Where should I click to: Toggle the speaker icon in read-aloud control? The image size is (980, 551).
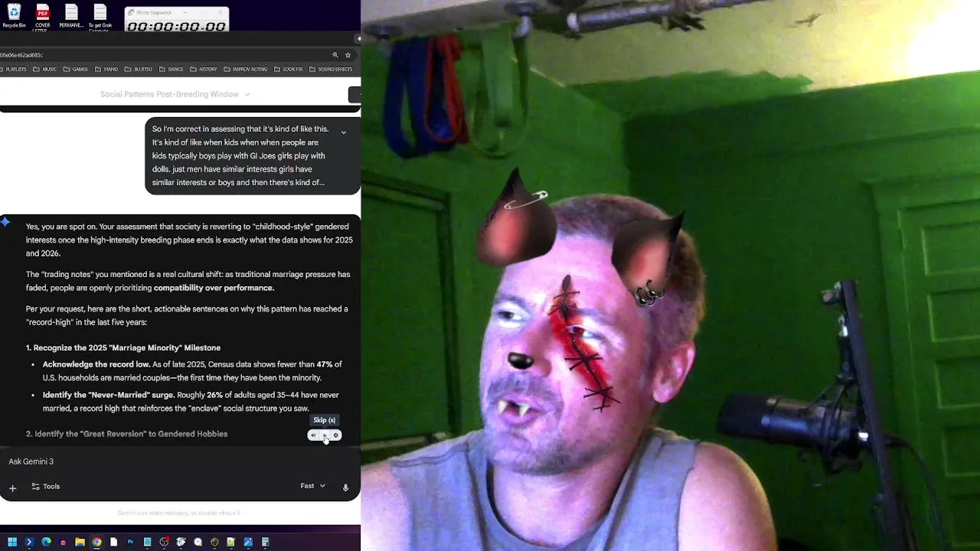(313, 435)
